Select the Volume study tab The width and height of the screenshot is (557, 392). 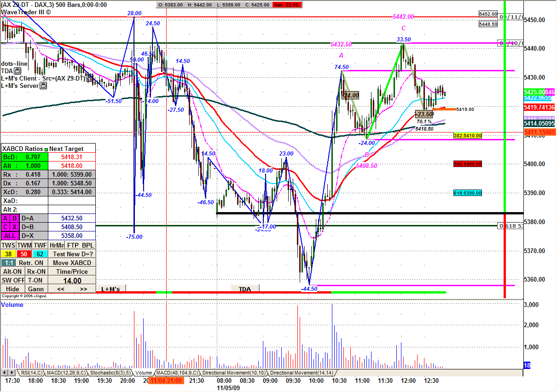(x=144, y=373)
